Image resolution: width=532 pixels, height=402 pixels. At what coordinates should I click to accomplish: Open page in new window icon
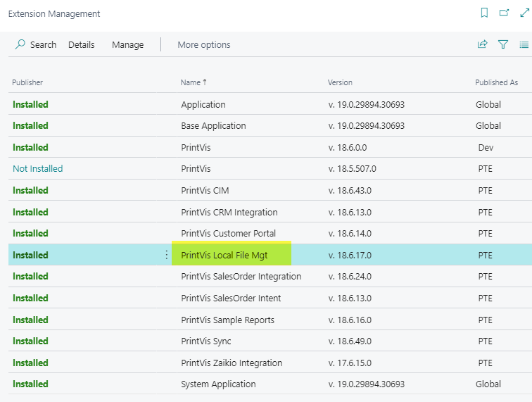tap(504, 13)
